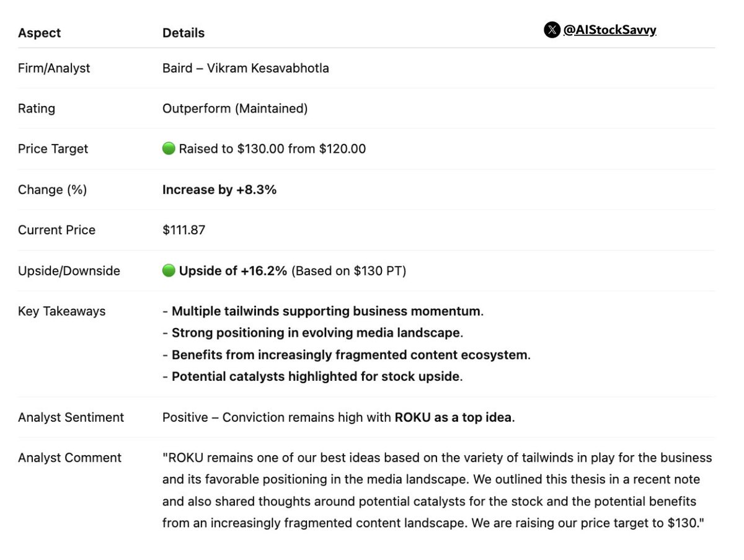744x560 pixels.
Task: Click the "Details" column header
Action: click(x=184, y=33)
